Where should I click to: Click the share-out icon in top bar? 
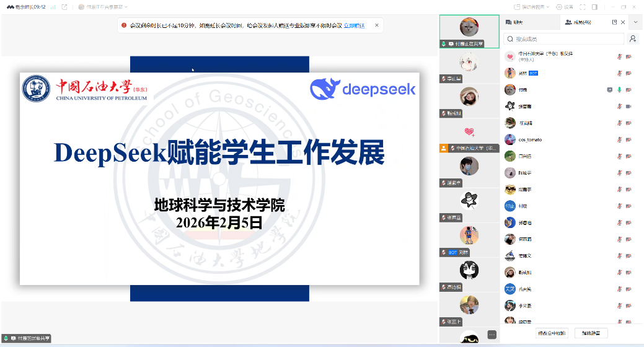click(64, 7)
